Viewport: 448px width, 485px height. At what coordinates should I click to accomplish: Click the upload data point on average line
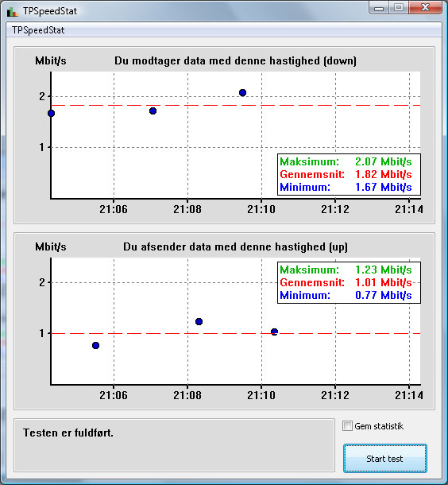click(274, 332)
